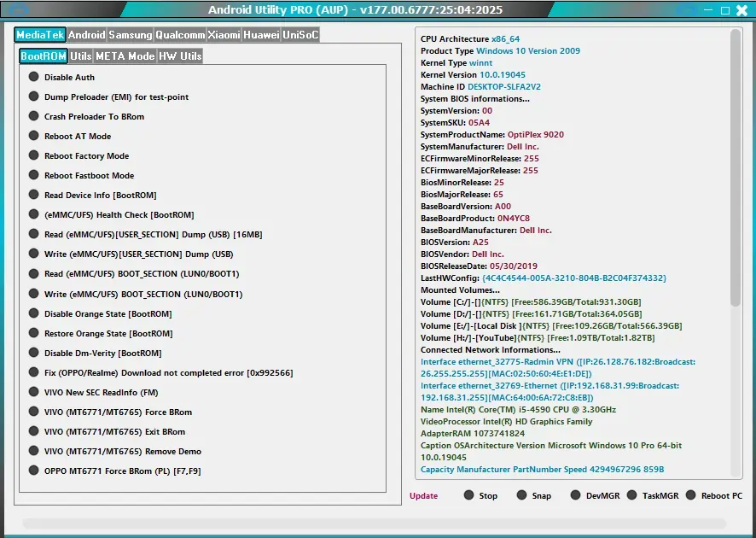Select Read Device Info [BootROM]
756x538 pixels.
click(x=92, y=196)
